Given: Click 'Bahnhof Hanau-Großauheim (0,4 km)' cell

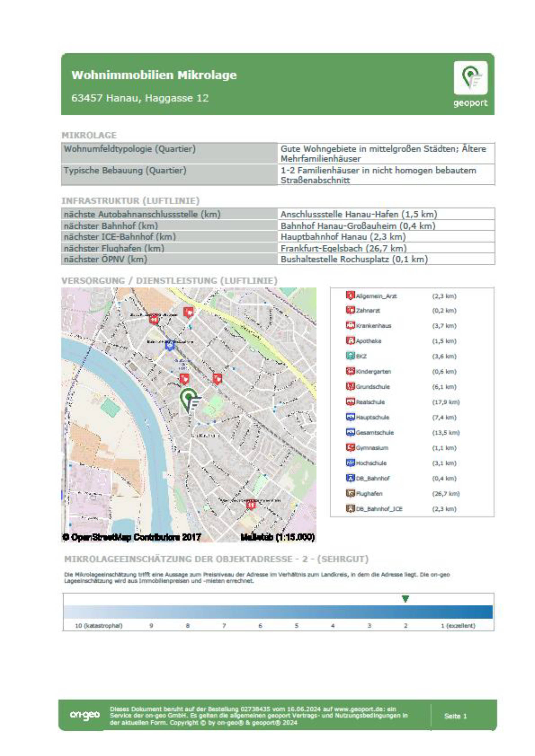Looking at the screenshot, I should tap(386, 226).
